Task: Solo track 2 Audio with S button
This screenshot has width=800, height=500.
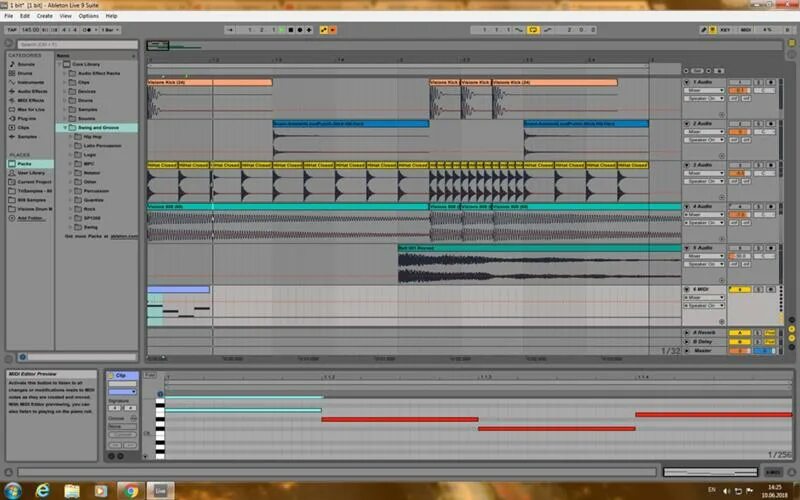Action: tap(758, 123)
